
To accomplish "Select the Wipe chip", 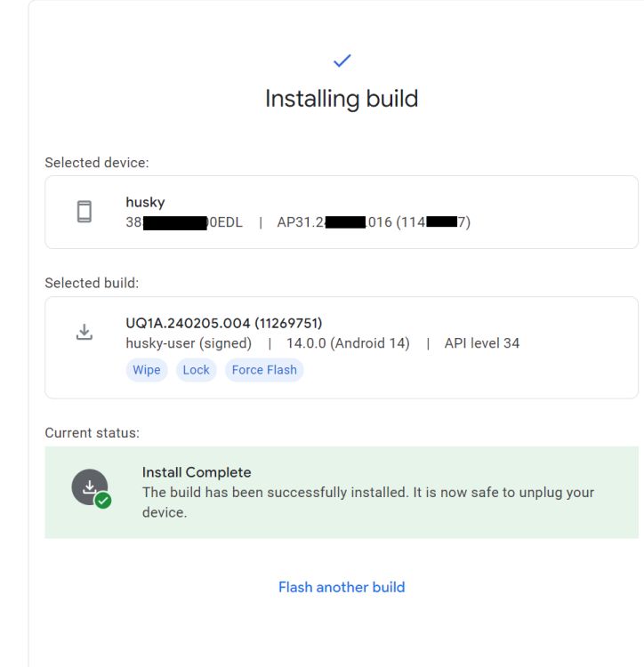I will (x=147, y=370).
